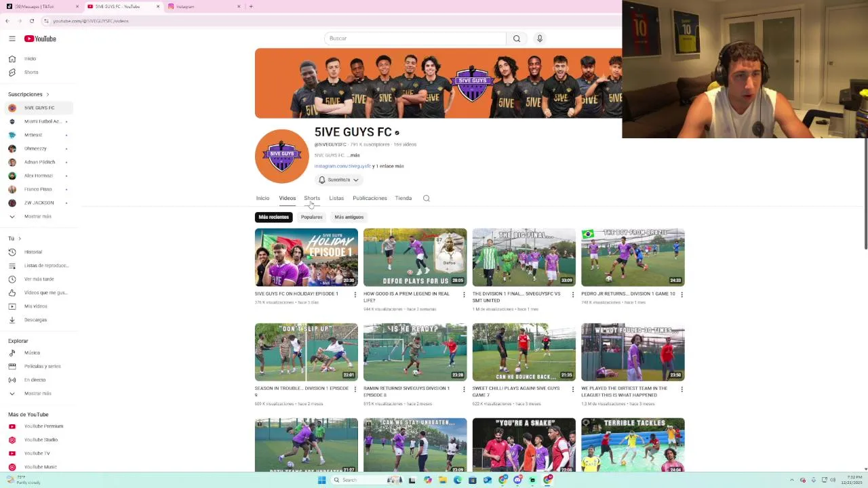Open ZW JACKSON subscription channel
Screen dimensions: 868x488
[38, 203]
